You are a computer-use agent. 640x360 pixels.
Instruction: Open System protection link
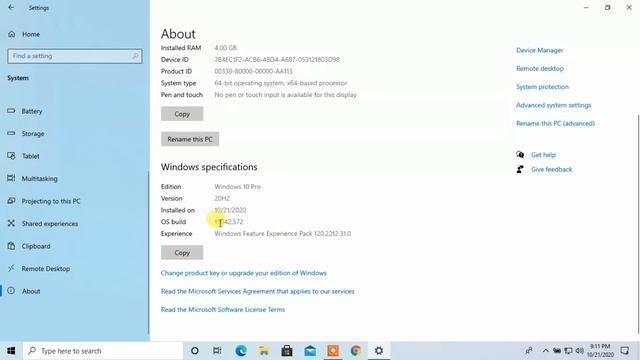coord(542,87)
